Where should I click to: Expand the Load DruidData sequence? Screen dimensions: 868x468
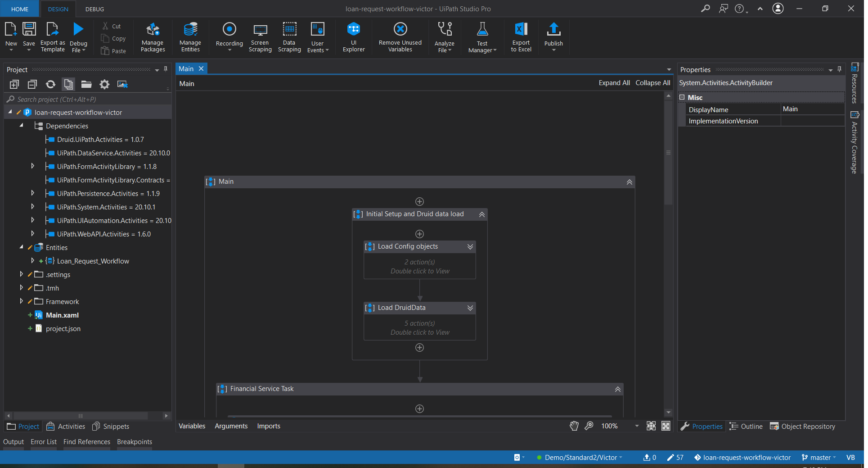click(x=470, y=308)
